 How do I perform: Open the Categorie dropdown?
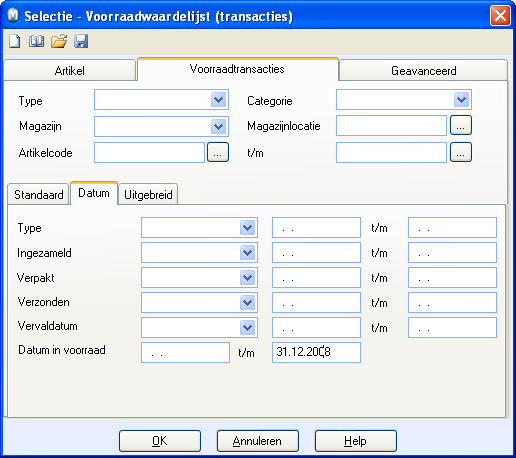click(461, 100)
